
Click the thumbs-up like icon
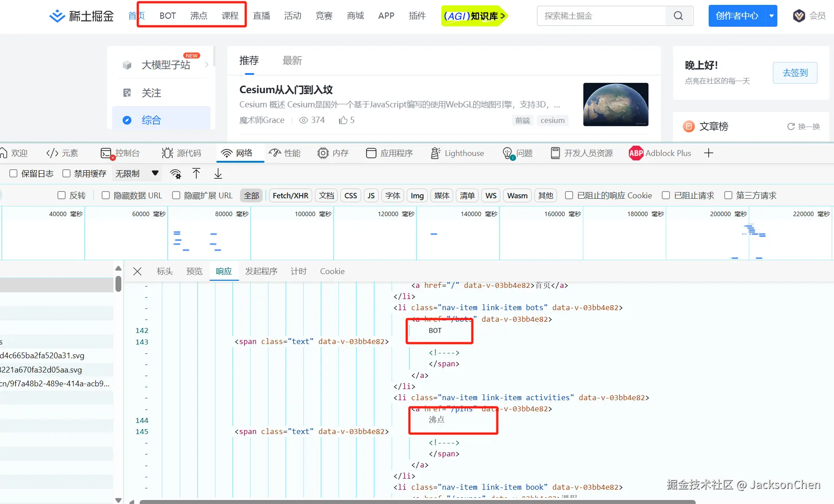(343, 120)
